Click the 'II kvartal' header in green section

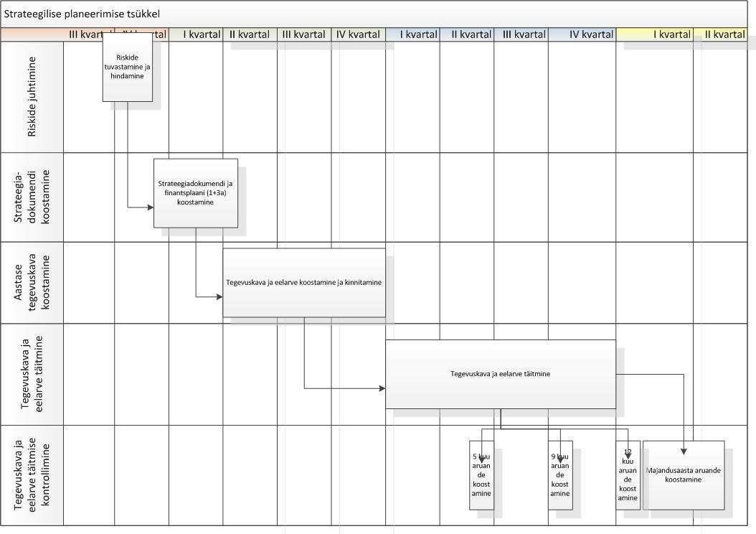tap(250, 34)
